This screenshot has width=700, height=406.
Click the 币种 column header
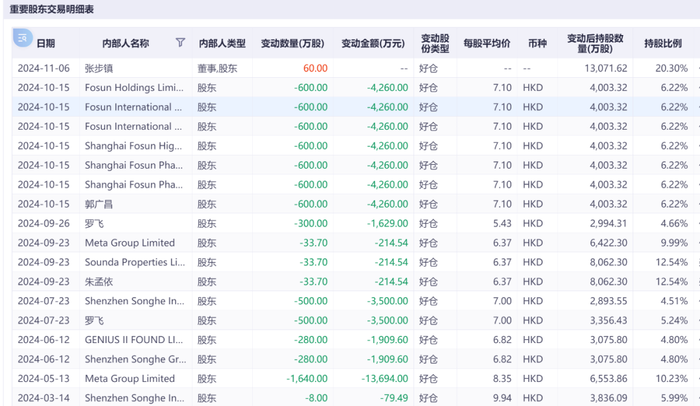[537, 44]
